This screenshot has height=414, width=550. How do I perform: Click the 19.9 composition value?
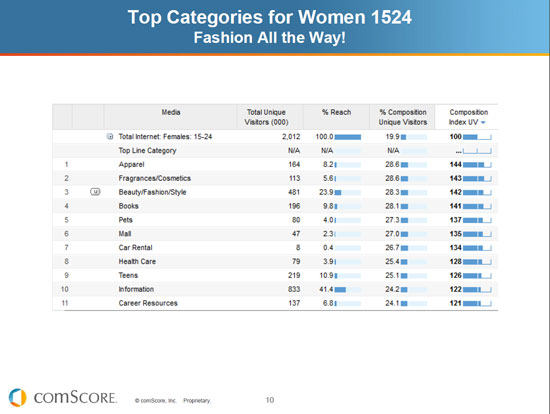(x=393, y=136)
